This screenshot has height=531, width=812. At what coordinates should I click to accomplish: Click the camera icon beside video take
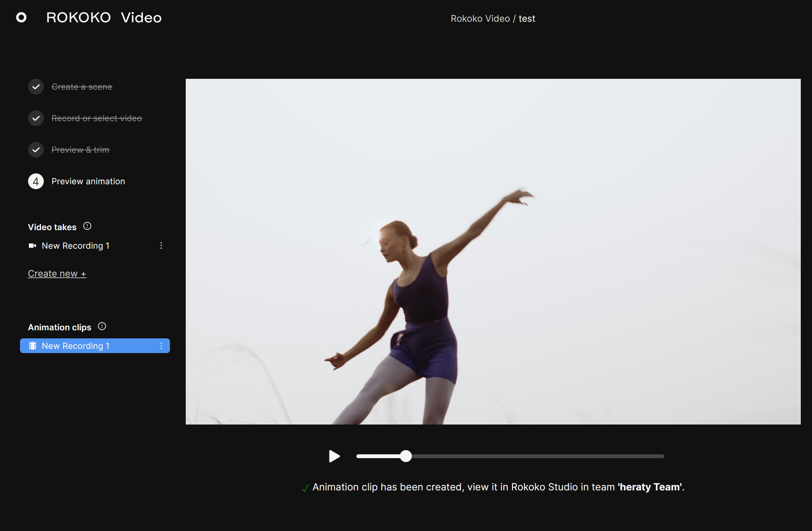coord(32,246)
